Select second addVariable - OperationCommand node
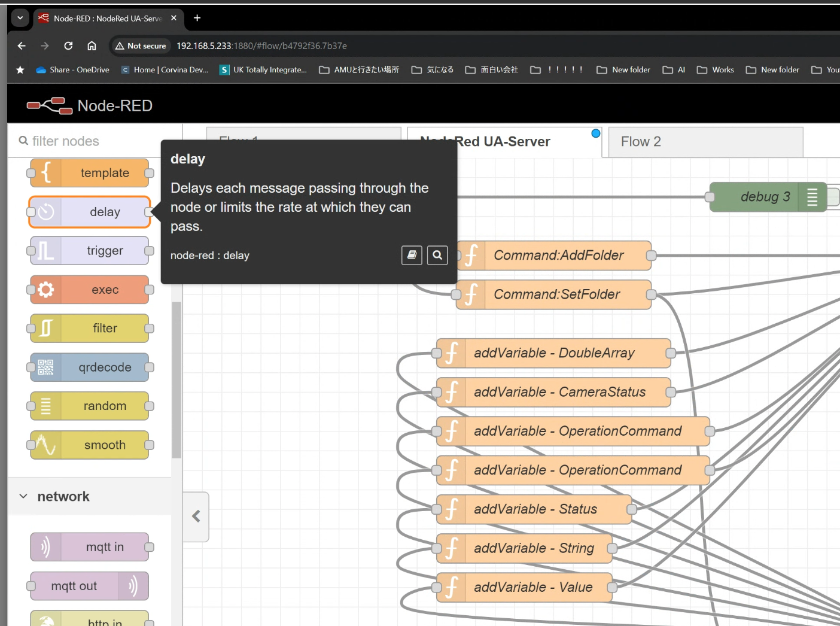The image size is (840, 626). (x=573, y=470)
